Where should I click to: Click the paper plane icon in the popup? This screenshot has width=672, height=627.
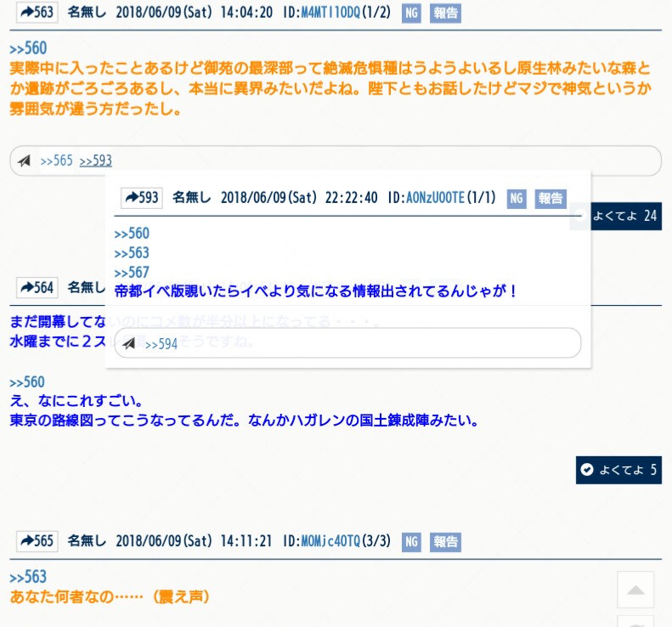(x=129, y=344)
